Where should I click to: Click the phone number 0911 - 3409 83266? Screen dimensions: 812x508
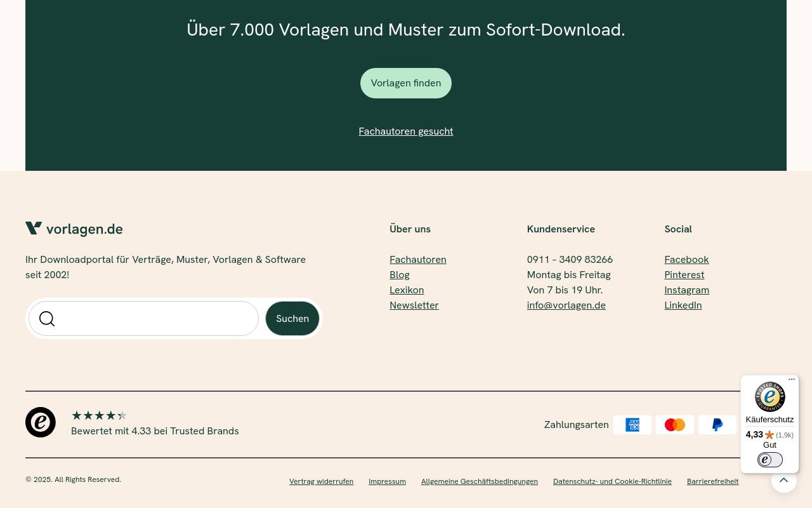click(x=570, y=260)
